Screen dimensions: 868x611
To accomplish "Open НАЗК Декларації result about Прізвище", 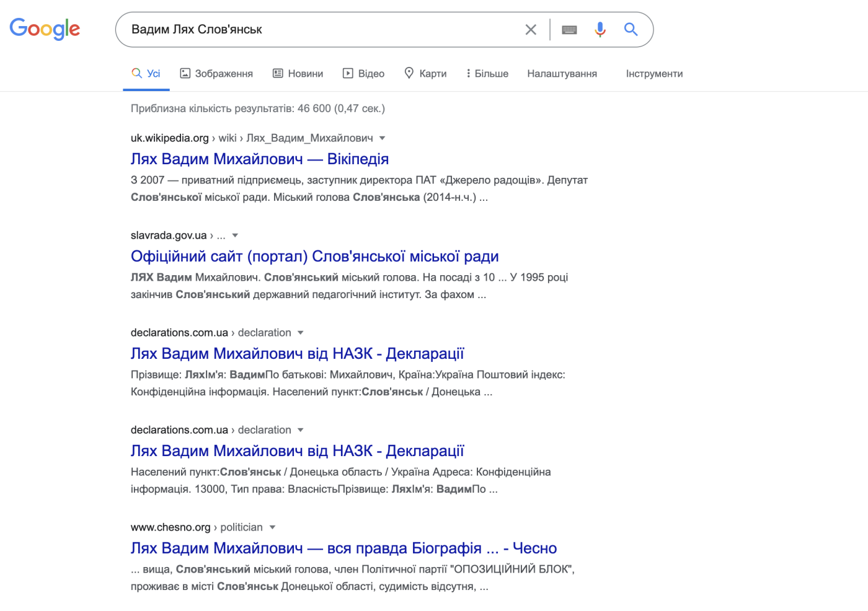I will point(298,353).
